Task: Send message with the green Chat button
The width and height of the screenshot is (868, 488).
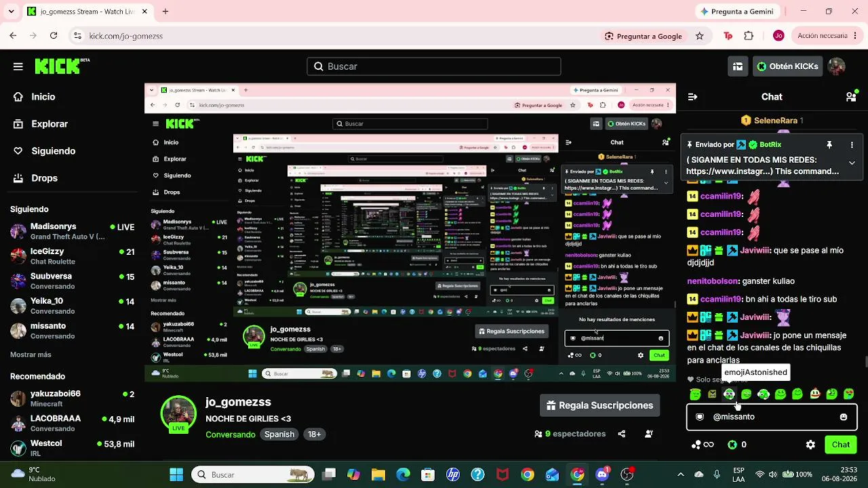Action: point(841,445)
